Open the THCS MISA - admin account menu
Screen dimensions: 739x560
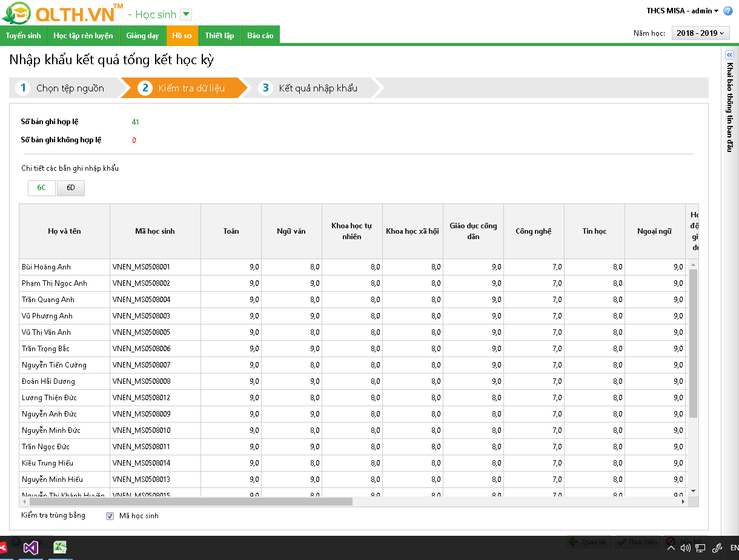click(682, 11)
